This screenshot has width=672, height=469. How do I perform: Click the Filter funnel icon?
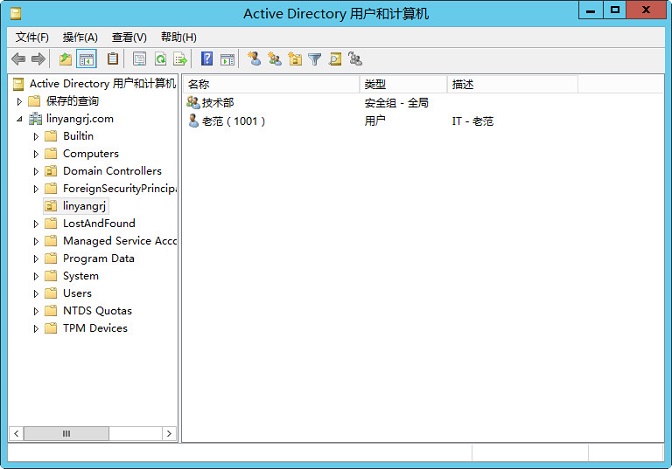pos(315,59)
